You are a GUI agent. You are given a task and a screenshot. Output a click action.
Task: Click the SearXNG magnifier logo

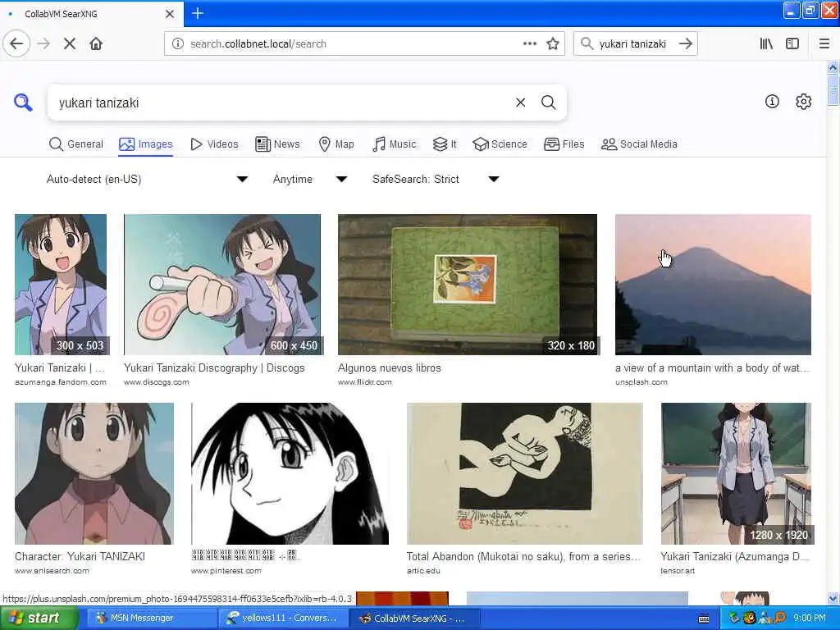(23, 102)
